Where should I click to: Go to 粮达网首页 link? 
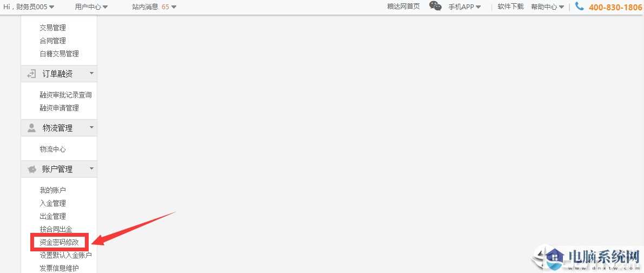(x=403, y=6)
